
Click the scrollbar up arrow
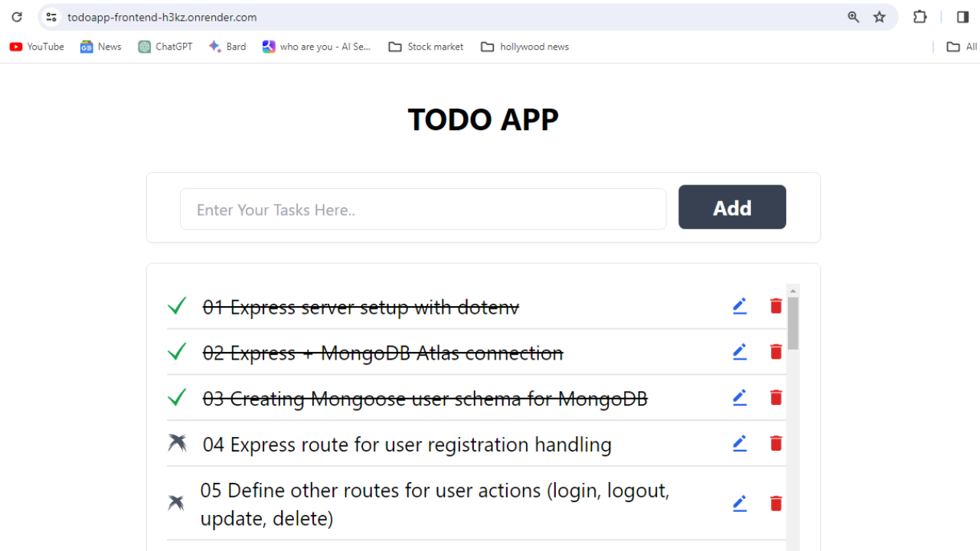[793, 291]
